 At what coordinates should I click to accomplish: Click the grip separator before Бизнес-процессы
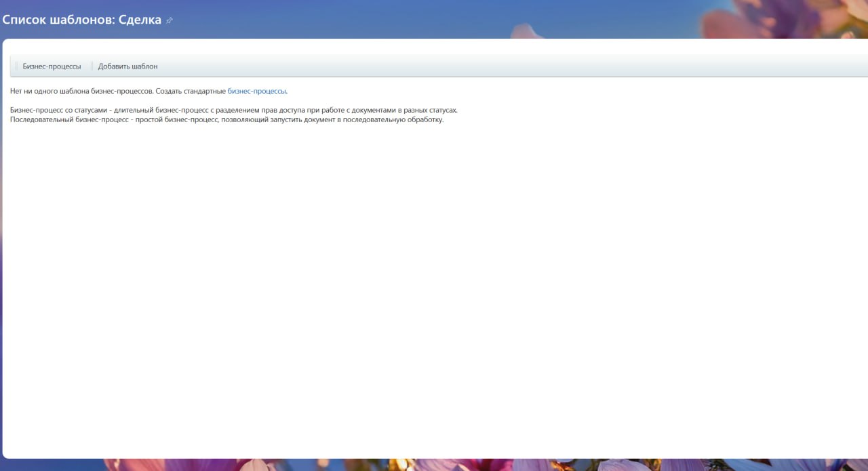(16, 67)
